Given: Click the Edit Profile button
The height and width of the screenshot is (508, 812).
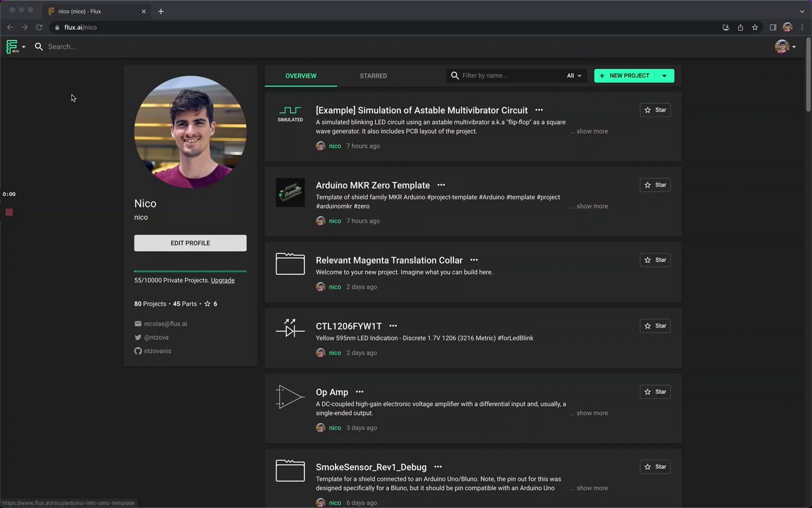Looking at the screenshot, I should tap(190, 243).
